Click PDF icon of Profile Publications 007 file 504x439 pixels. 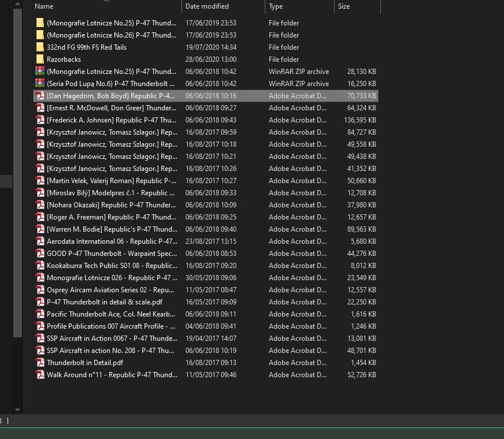click(40, 326)
